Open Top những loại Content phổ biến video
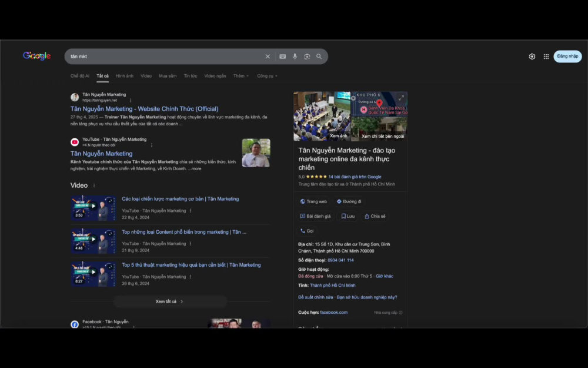Screen dimensions: 588x368 click(x=183, y=232)
